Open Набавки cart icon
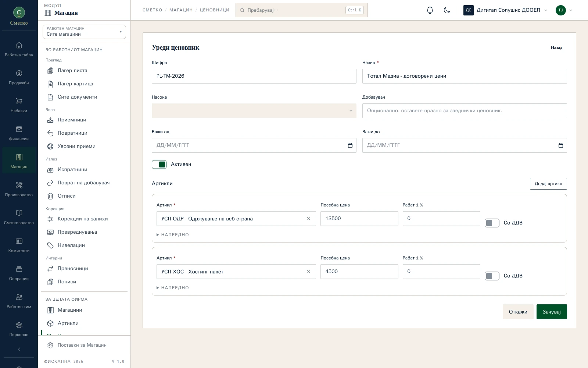The height and width of the screenshot is (368, 588). pyautogui.click(x=19, y=101)
